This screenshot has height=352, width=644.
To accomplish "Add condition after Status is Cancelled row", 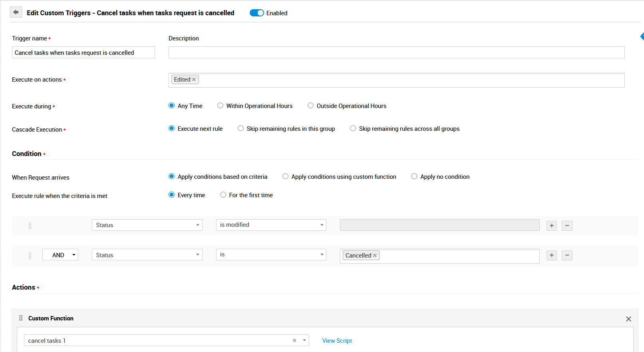I will pyautogui.click(x=551, y=255).
